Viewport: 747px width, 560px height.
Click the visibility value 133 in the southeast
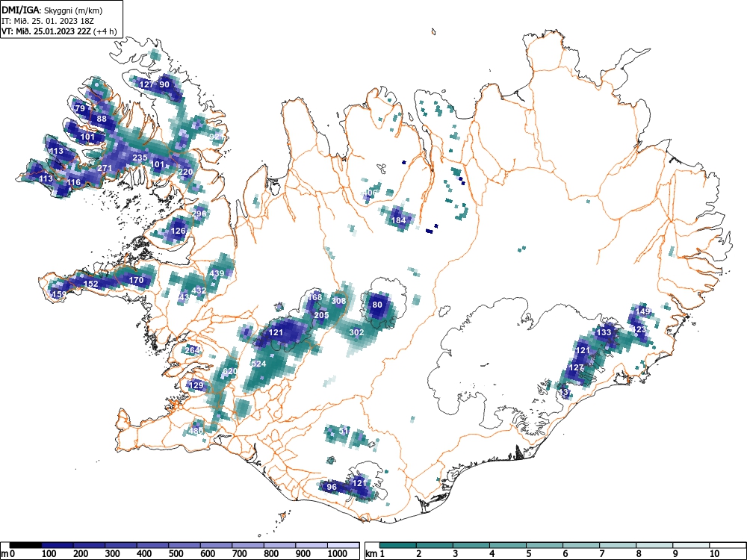(x=604, y=332)
